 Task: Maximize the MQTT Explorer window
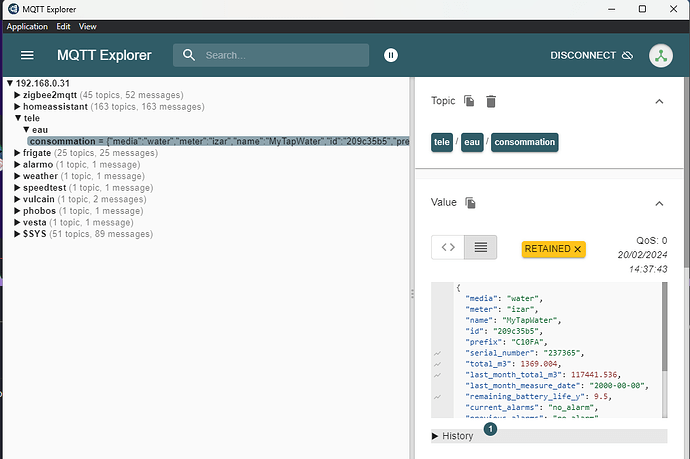coord(642,9)
